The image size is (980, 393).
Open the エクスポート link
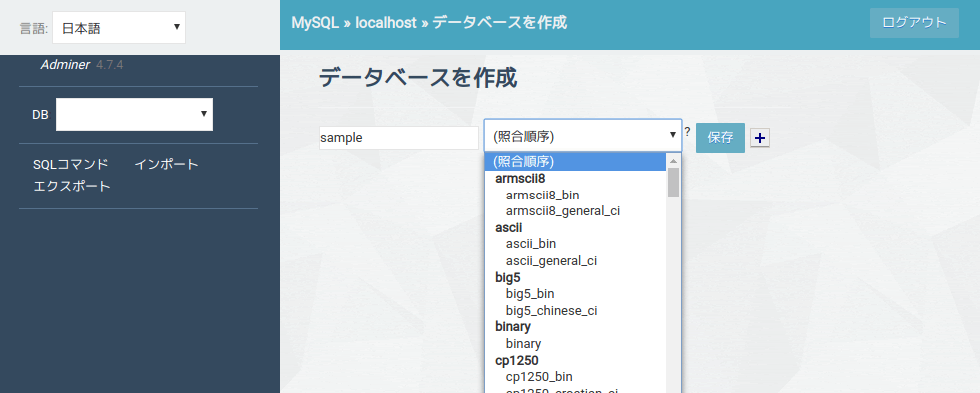pos(72,187)
